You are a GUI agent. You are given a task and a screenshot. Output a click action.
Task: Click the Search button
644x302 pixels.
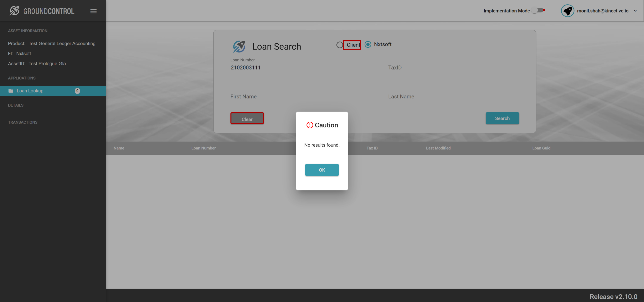click(x=502, y=118)
